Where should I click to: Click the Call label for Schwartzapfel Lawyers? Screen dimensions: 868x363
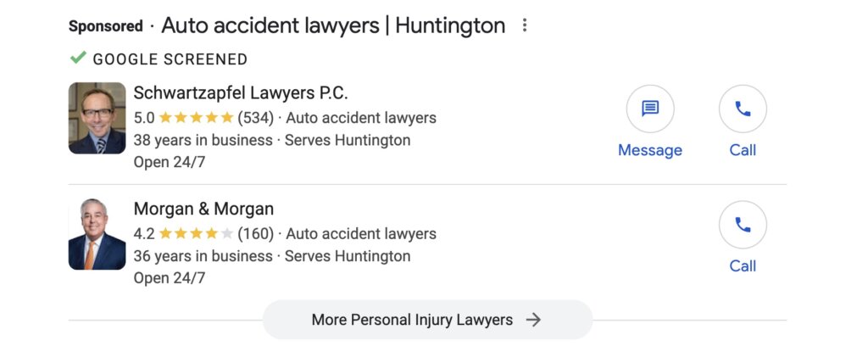[743, 150]
